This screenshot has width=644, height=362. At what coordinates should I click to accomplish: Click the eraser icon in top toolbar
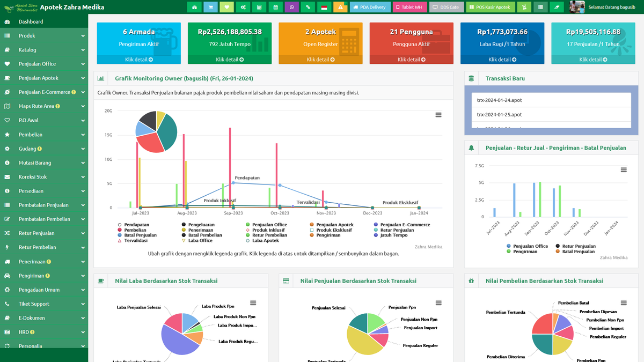click(557, 7)
